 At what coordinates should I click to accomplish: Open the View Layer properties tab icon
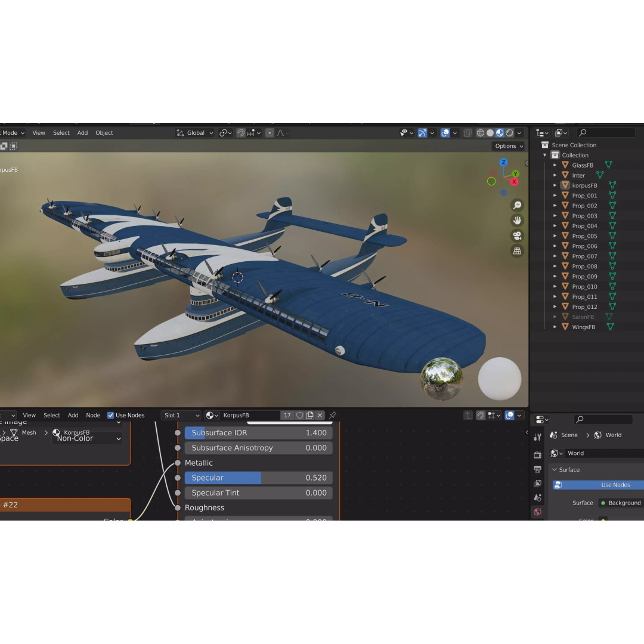pyautogui.click(x=537, y=484)
